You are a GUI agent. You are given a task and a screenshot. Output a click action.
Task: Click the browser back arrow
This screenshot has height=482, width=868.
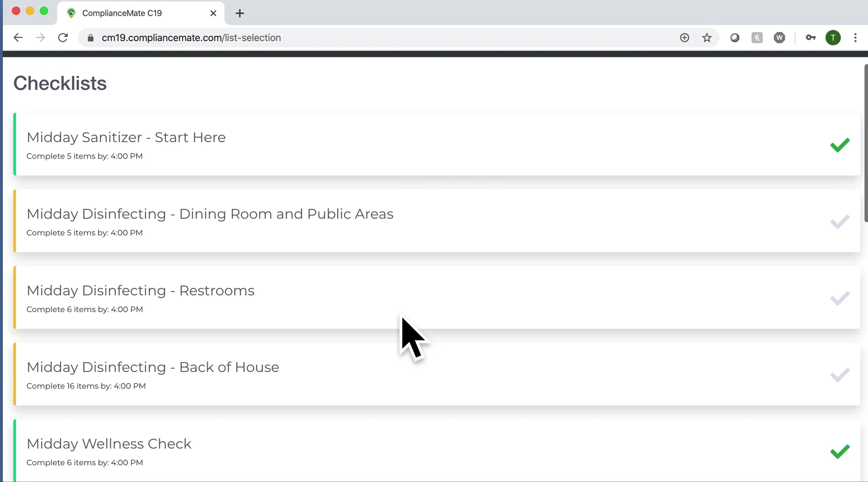coord(18,38)
